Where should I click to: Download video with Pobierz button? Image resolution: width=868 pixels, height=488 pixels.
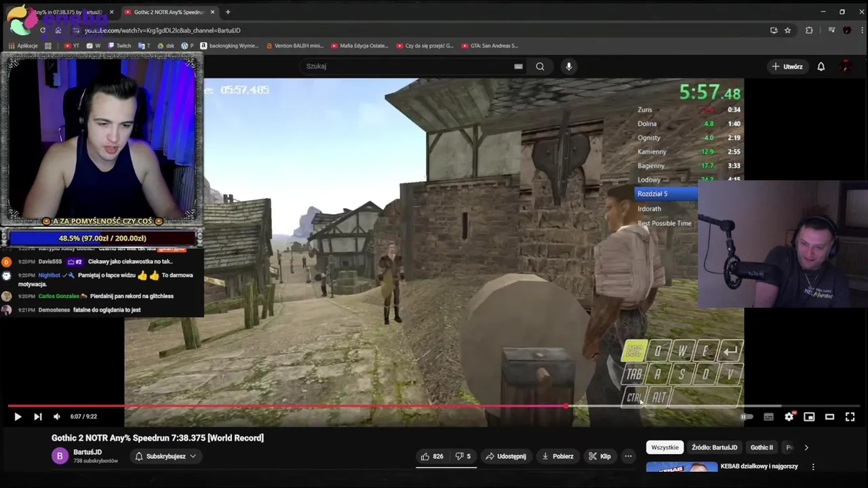coord(557,456)
